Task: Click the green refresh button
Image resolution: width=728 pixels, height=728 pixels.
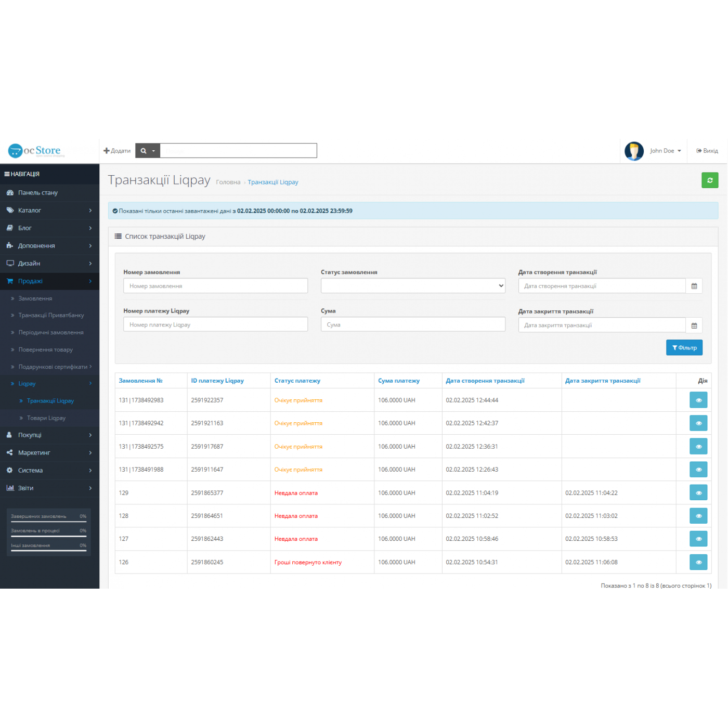Action: click(709, 180)
